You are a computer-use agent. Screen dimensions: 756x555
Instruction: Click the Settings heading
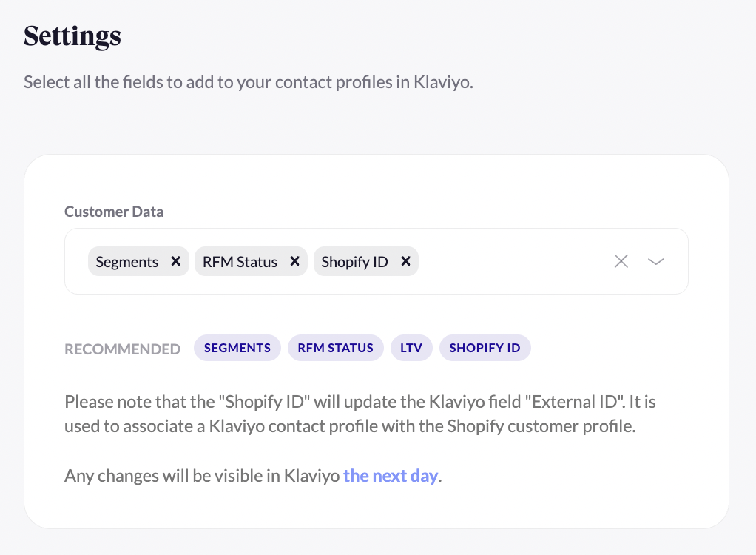coord(72,36)
